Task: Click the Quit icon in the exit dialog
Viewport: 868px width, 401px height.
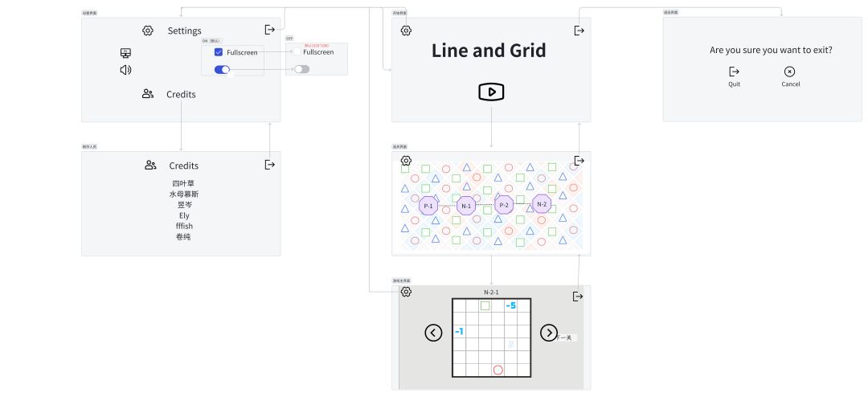Action: (x=734, y=72)
